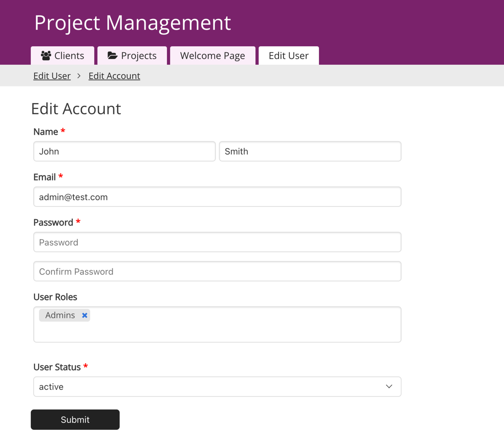Click the Edit Account breadcrumb link

tap(114, 76)
